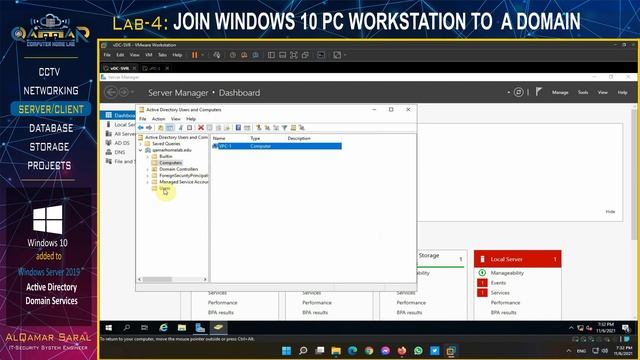640x360 pixels.
Task: Open VMware VM menu
Action: (149, 55)
